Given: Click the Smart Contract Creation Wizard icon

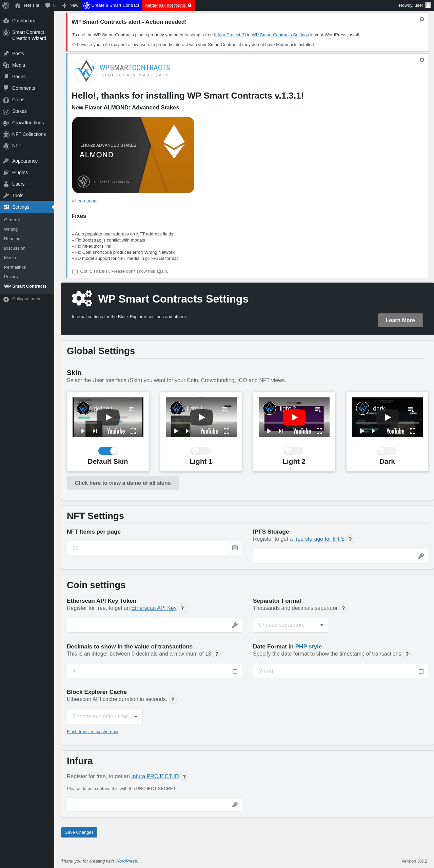Looking at the screenshot, I should point(6,33).
